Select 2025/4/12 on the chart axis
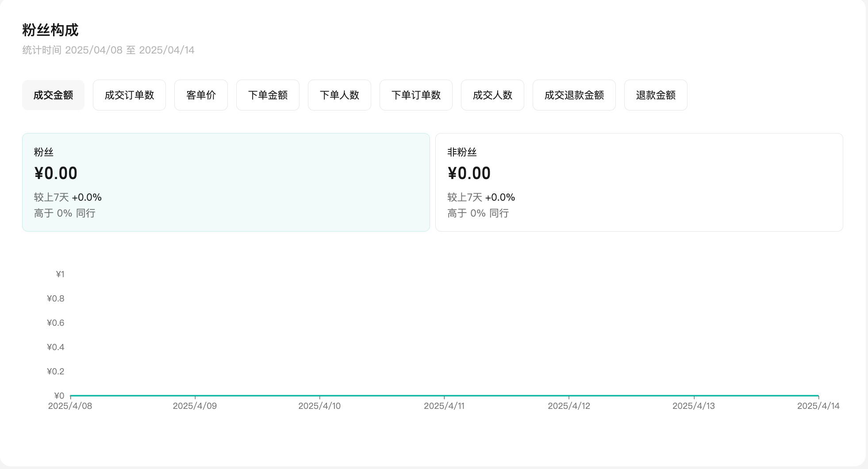Viewport: 868px width, 469px height. pyautogui.click(x=569, y=406)
